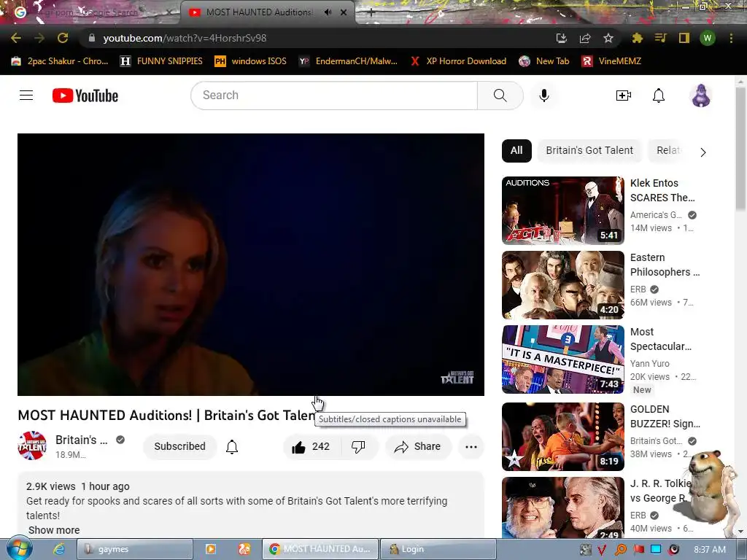This screenshot has width=747, height=560.
Task: Click the install/download icon in address bar
Action: 561,38
